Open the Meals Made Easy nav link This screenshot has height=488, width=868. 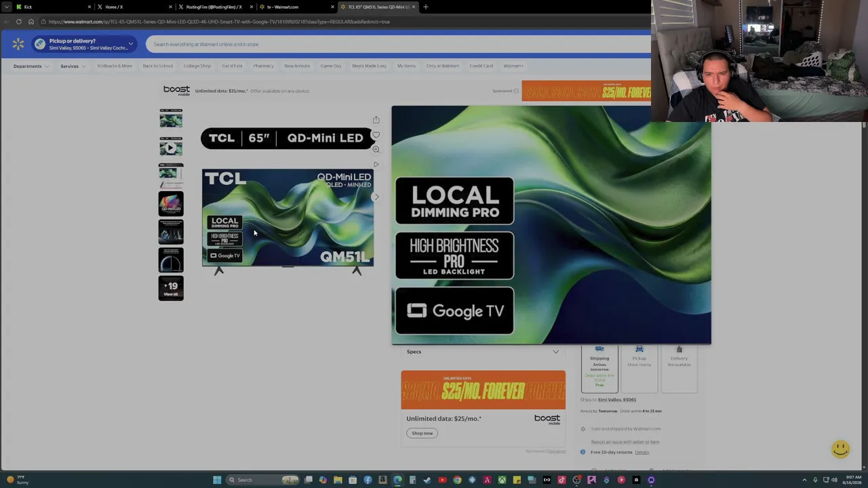(369, 66)
